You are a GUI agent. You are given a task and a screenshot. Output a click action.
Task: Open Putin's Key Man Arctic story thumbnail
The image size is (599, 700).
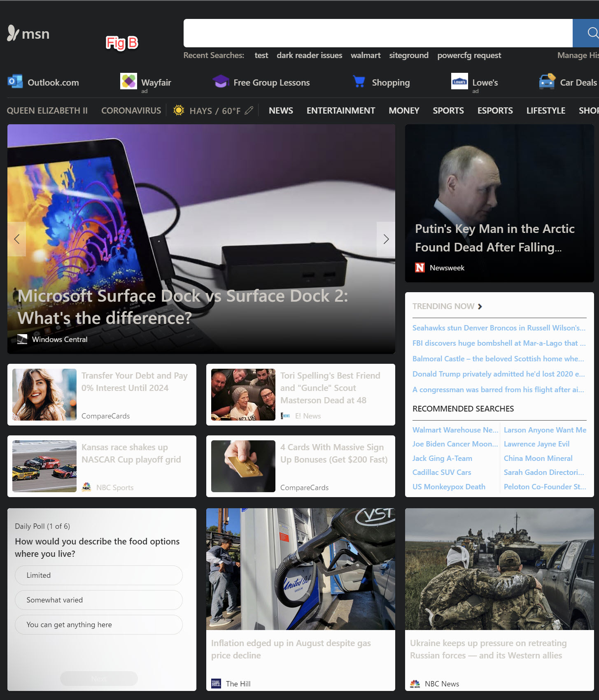pyautogui.click(x=499, y=203)
